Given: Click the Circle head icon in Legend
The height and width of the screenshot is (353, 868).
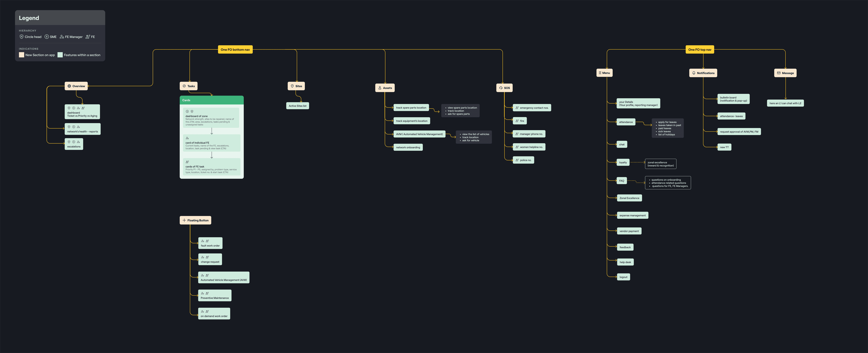Looking at the screenshot, I should [22, 37].
